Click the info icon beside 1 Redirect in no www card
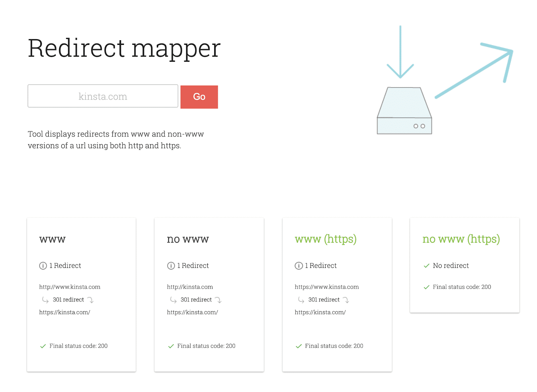The width and height of the screenshot is (537, 392). click(x=170, y=266)
